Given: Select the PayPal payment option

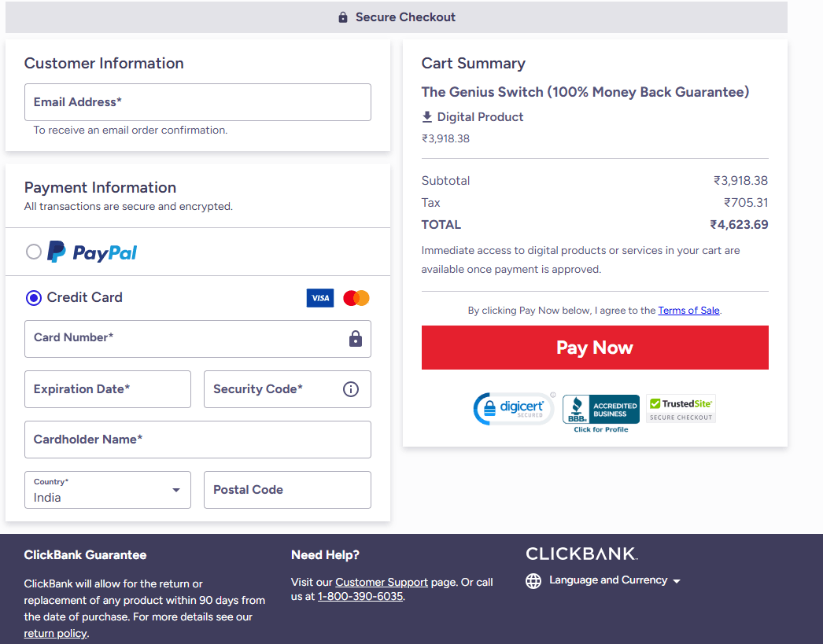Looking at the screenshot, I should tap(33, 252).
